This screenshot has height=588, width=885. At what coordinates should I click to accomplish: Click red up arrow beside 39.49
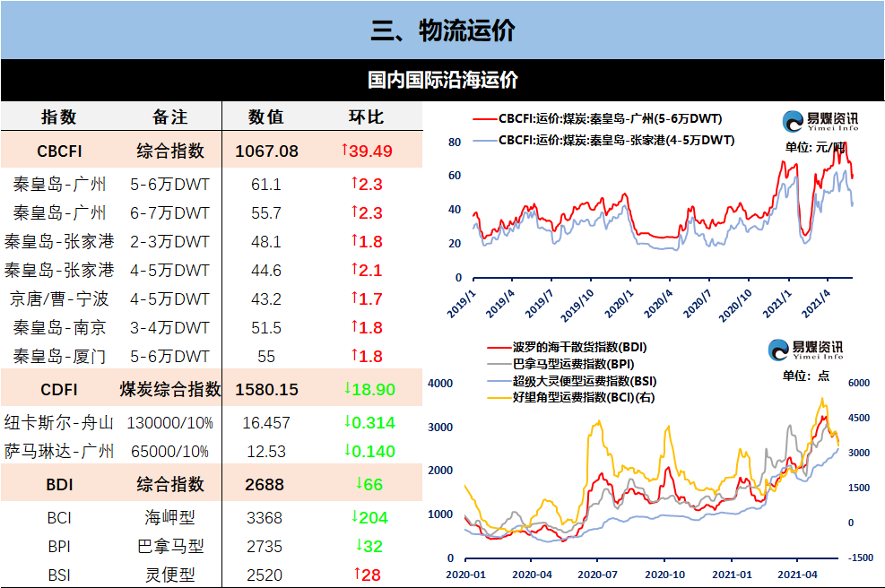tap(343, 150)
